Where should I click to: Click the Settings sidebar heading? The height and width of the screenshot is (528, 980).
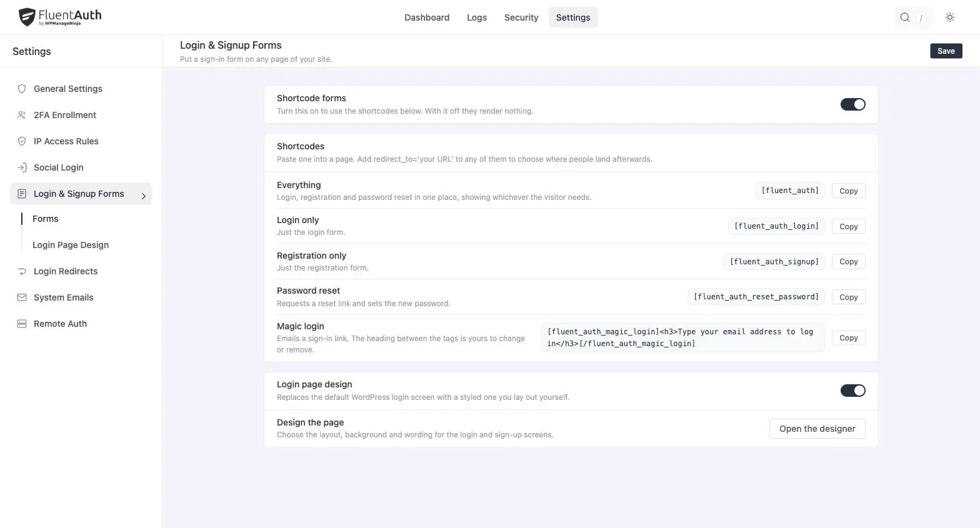32,51
